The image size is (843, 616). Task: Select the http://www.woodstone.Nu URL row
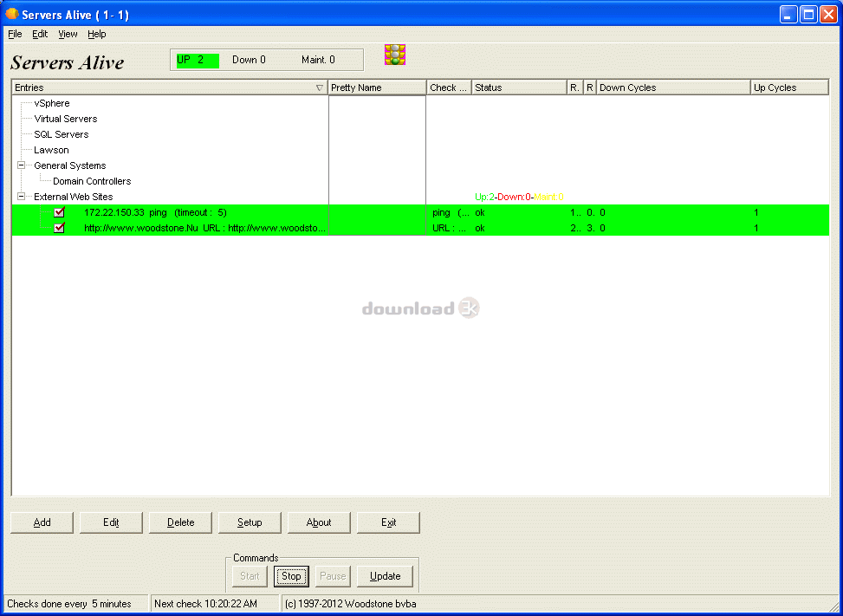pos(420,228)
